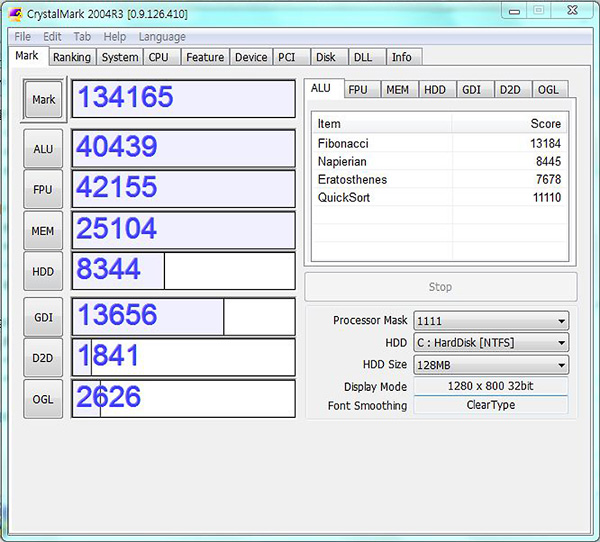Switch to the System tab

coord(120,57)
